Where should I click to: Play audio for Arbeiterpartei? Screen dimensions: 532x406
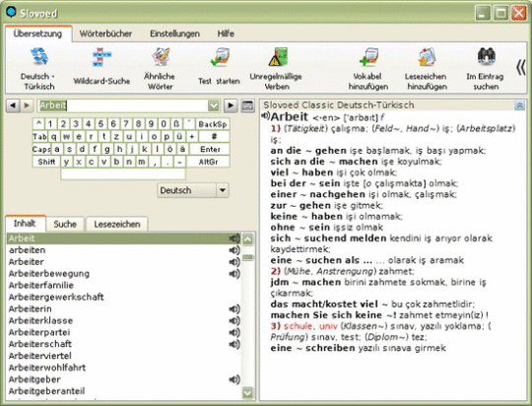(234, 332)
